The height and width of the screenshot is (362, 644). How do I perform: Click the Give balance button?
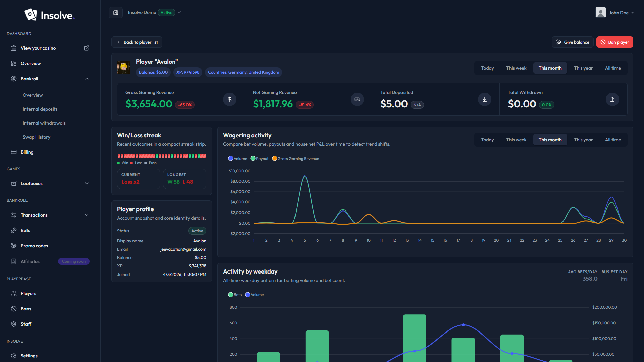(573, 42)
